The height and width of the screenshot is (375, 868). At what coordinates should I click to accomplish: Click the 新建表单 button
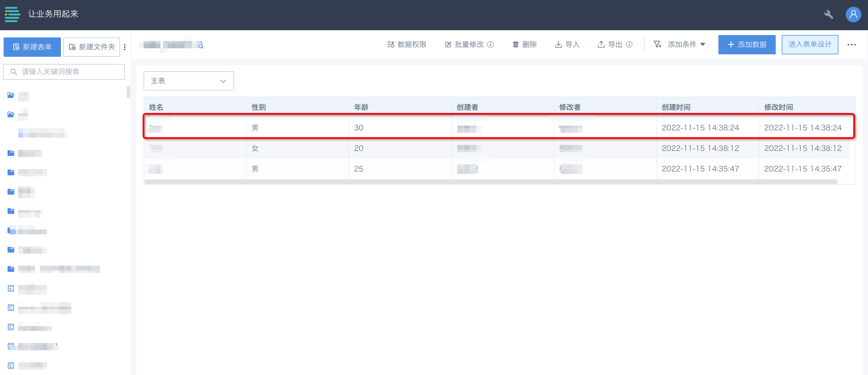click(32, 47)
